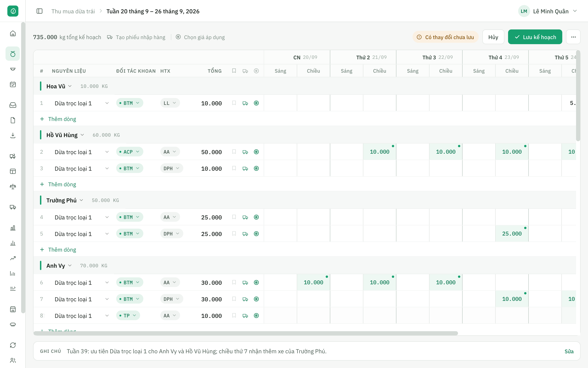Click the horizontal table scrollbar

(x=246, y=333)
